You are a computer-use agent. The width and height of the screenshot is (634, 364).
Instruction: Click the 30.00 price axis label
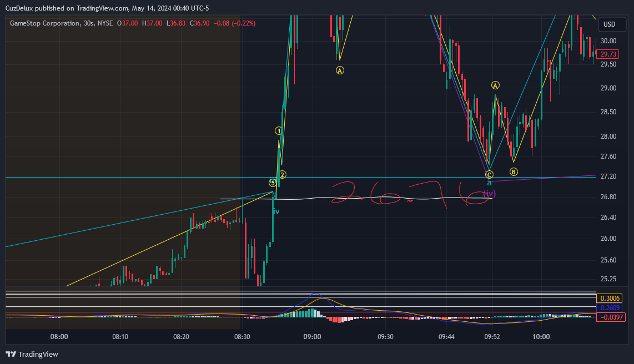coord(608,41)
